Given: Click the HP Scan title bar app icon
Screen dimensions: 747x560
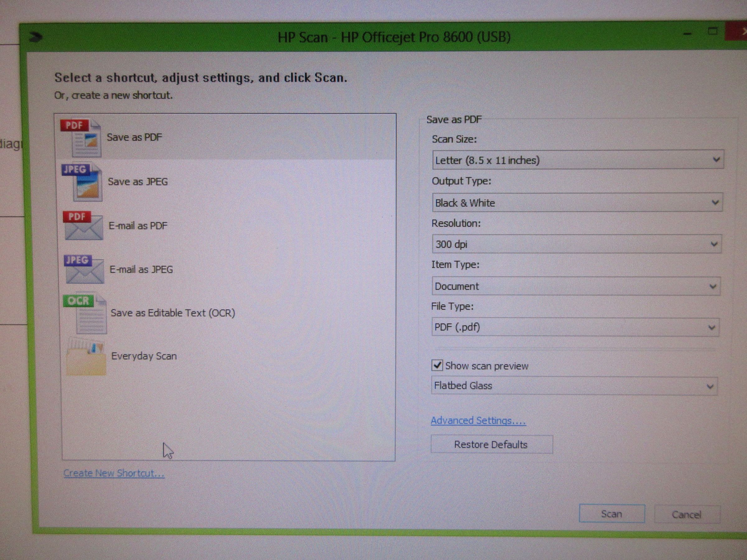Looking at the screenshot, I should point(35,37).
